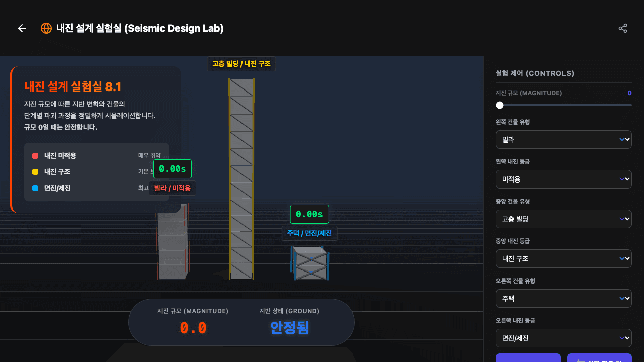Image resolution: width=644 pixels, height=362 pixels.
Task: Click the timer above the 주택 building
Action: 309,214
